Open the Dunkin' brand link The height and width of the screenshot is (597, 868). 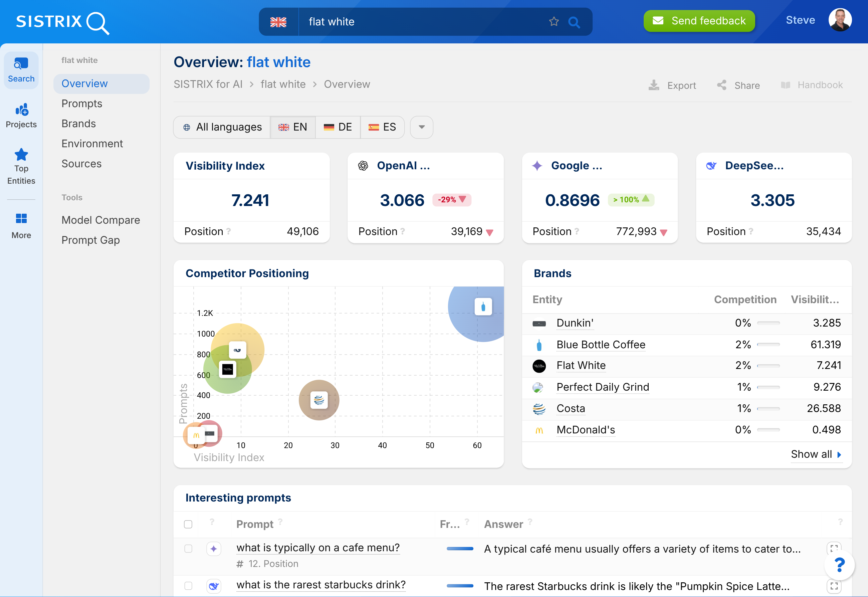click(x=575, y=323)
